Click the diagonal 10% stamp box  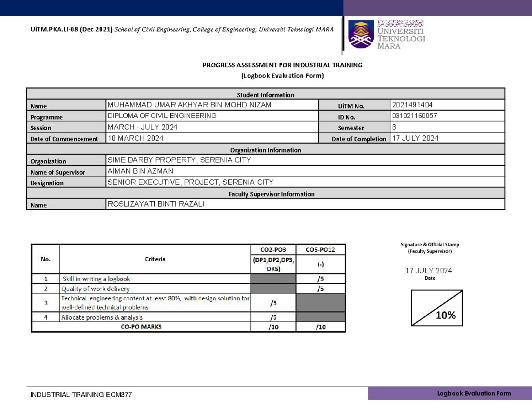click(436, 309)
